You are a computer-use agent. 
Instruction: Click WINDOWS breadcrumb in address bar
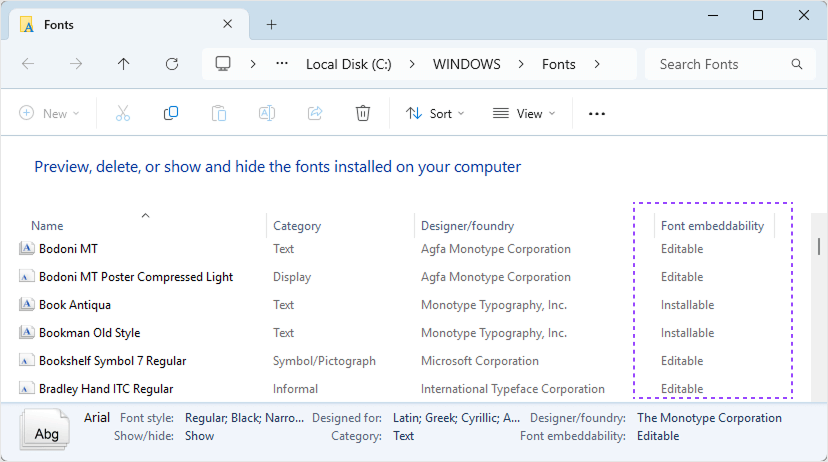467,64
